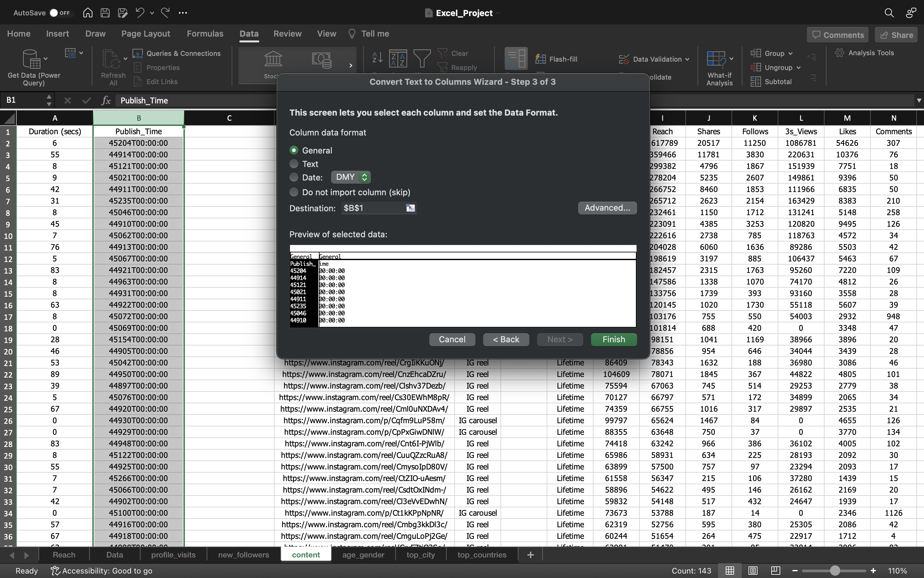Open the Advanced... settings button

tap(607, 208)
